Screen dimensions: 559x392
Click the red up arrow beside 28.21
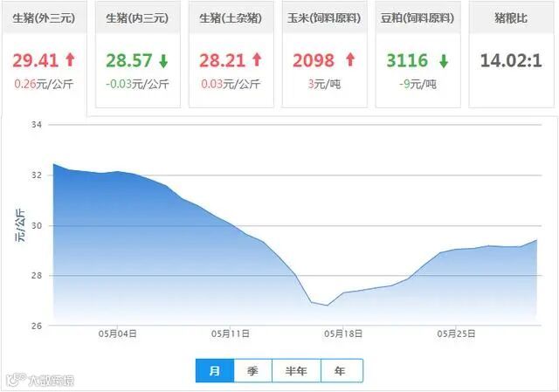[x=257, y=60]
